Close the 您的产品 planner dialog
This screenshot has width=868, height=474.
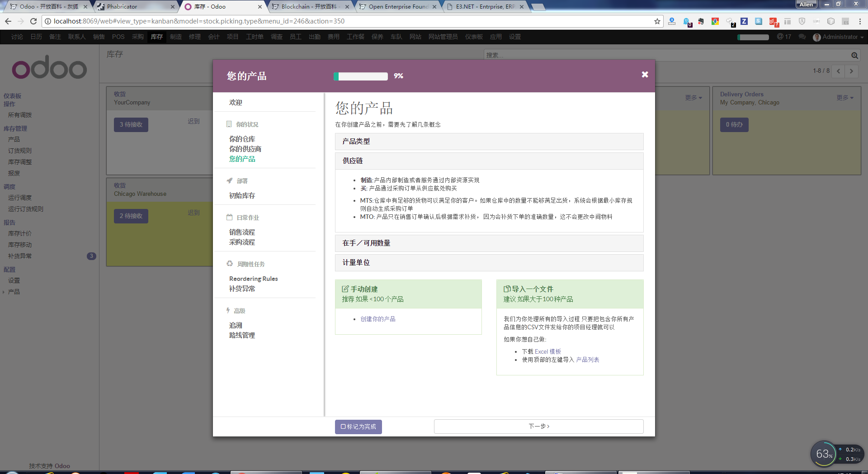click(645, 75)
